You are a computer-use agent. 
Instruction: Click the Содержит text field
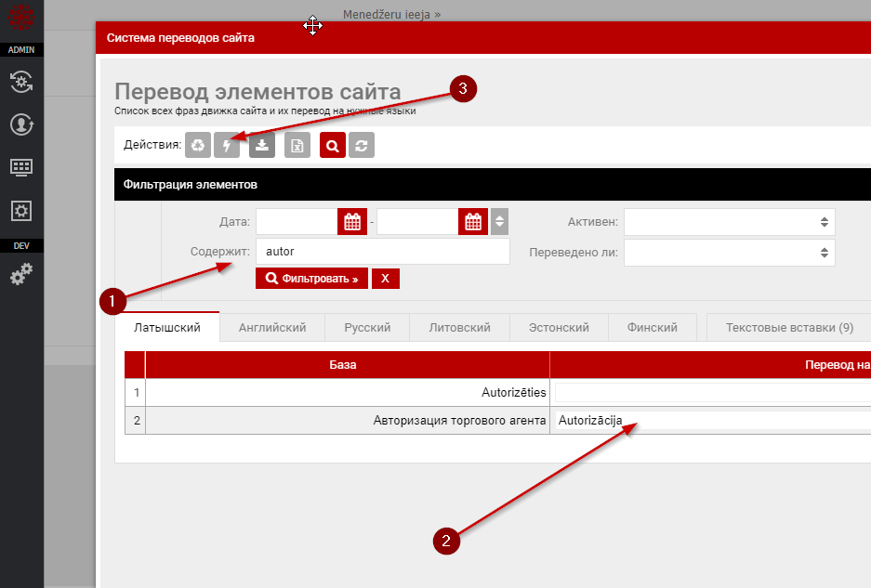click(x=382, y=252)
